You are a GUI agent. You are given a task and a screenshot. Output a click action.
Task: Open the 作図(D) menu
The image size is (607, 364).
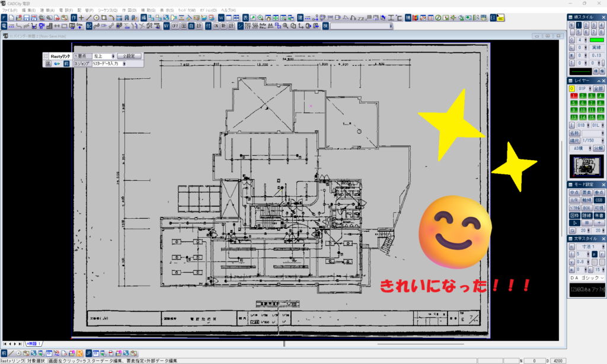(x=129, y=11)
